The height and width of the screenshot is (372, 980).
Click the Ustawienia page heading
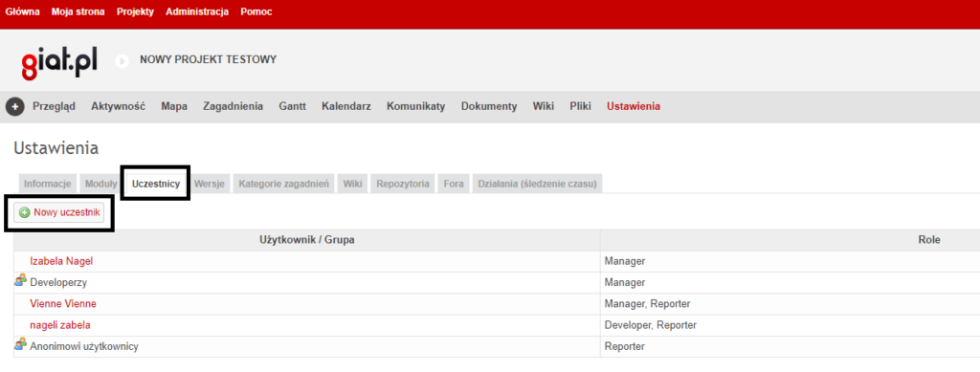[56, 148]
